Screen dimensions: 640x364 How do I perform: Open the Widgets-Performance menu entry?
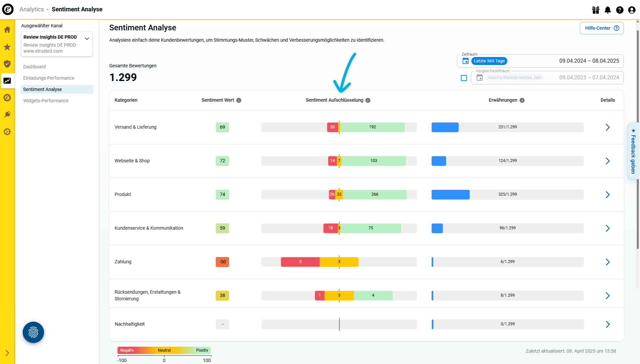pyautogui.click(x=46, y=101)
